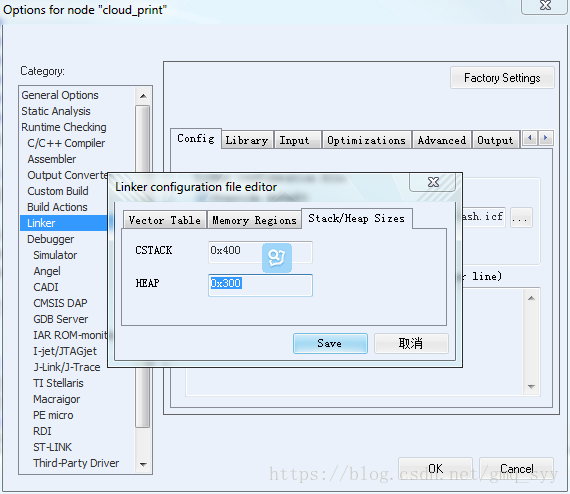Select the Library tab

click(x=247, y=140)
